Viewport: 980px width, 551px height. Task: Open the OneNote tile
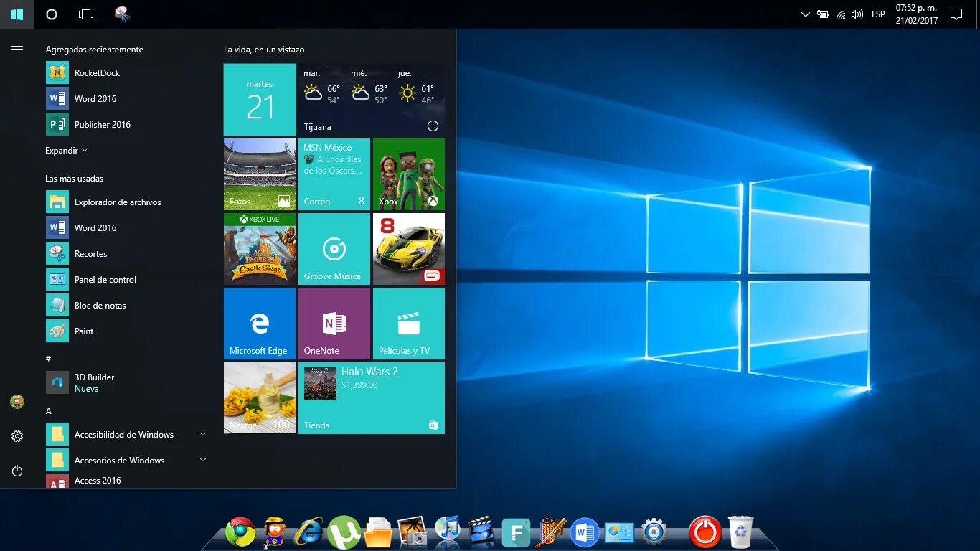(334, 324)
